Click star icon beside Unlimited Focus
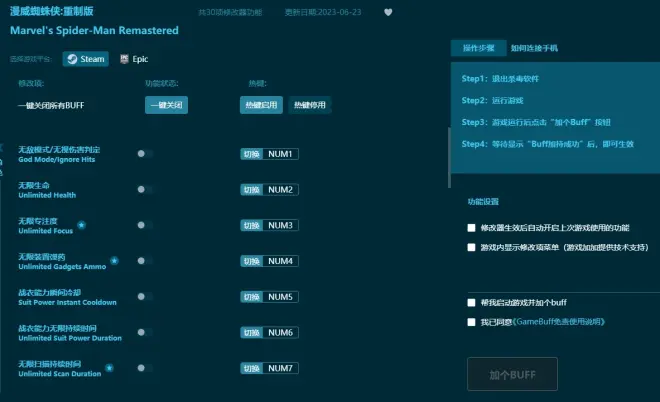Image resolution: width=660 pixels, height=402 pixels. tap(81, 225)
